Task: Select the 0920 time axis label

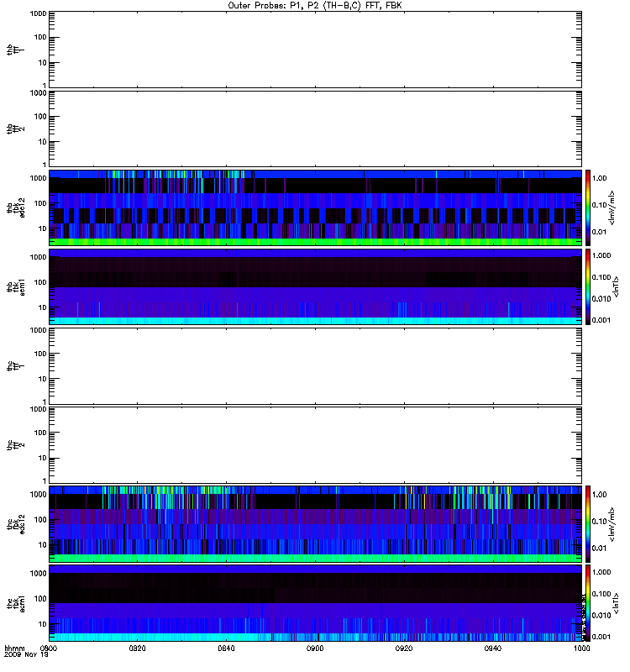Action: point(404,648)
